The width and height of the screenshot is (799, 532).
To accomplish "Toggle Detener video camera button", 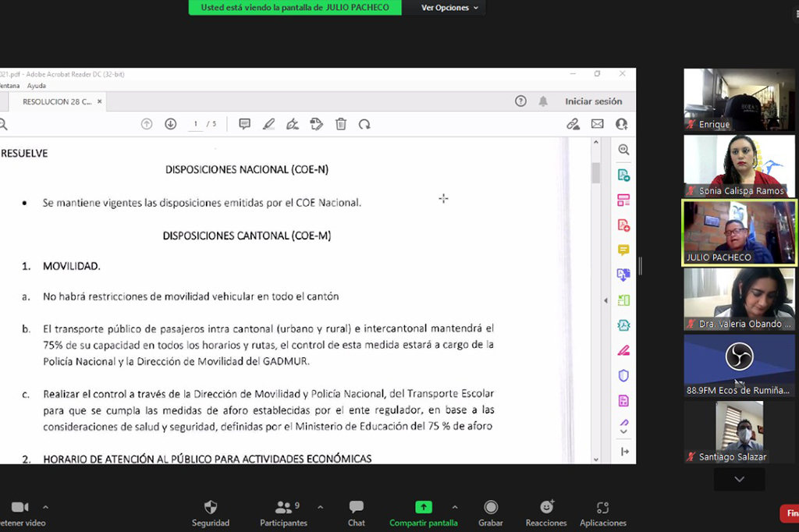I will point(20,508).
